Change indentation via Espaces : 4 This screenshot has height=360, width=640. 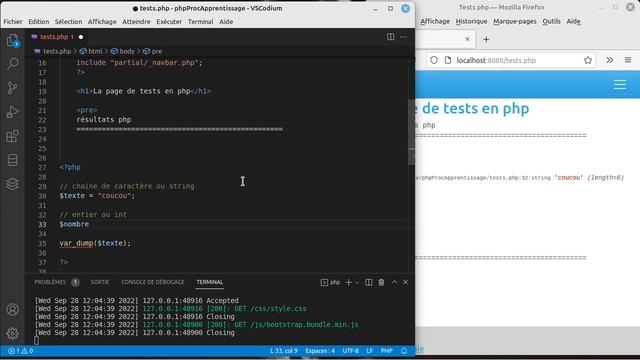(x=320, y=351)
